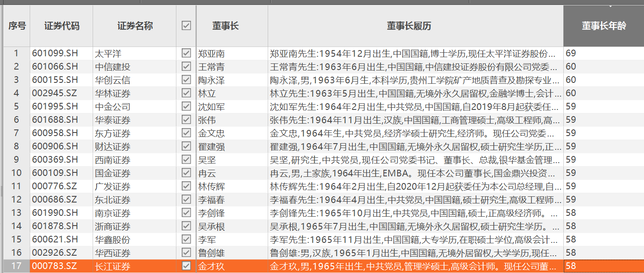This screenshot has height=273, width=644.
Task: Select security code 601099.SH
Action: [55, 54]
